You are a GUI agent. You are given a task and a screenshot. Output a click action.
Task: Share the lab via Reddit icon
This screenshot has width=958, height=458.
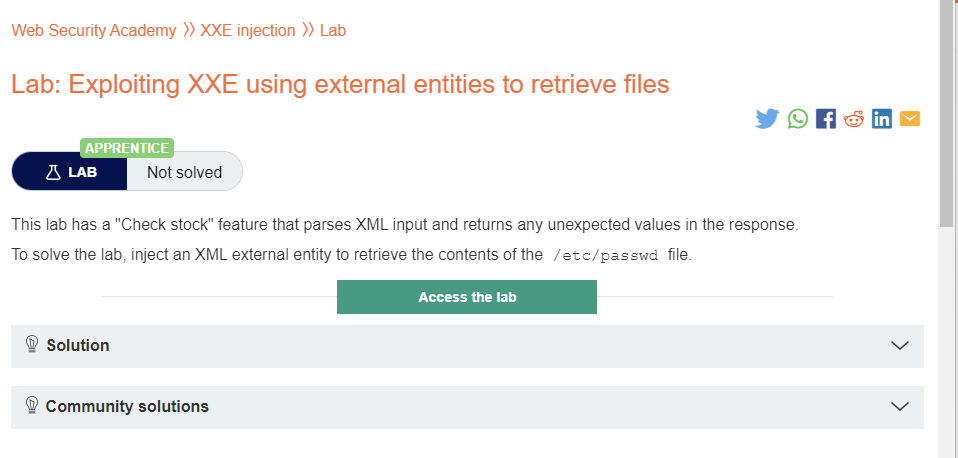pyautogui.click(x=854, y=118)
